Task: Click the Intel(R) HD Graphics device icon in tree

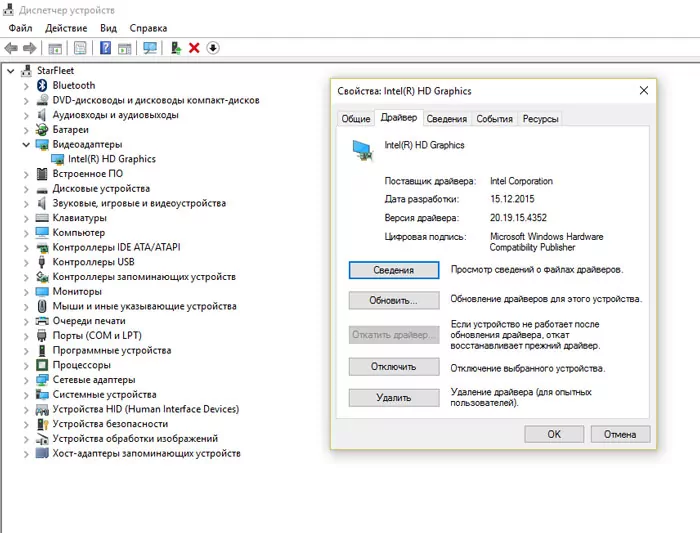Action: point(58,159)
